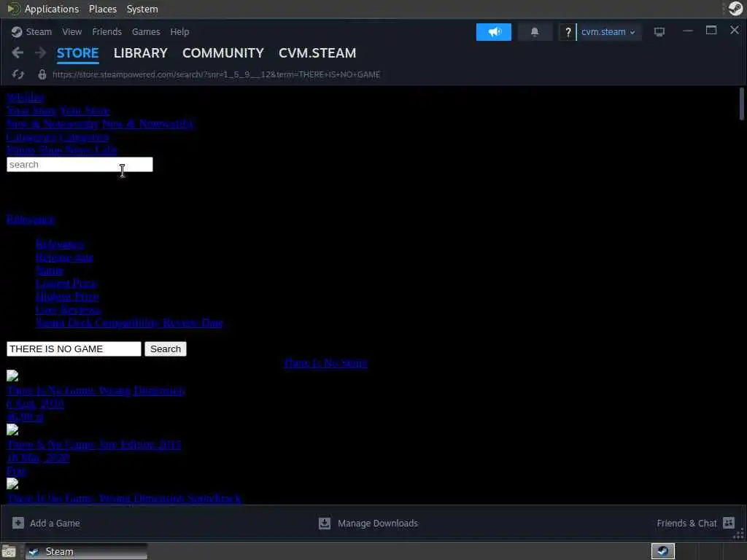Screen dimensions: 747x560
Task: Click the store URL address text
Action: click(x=216, y=75)
